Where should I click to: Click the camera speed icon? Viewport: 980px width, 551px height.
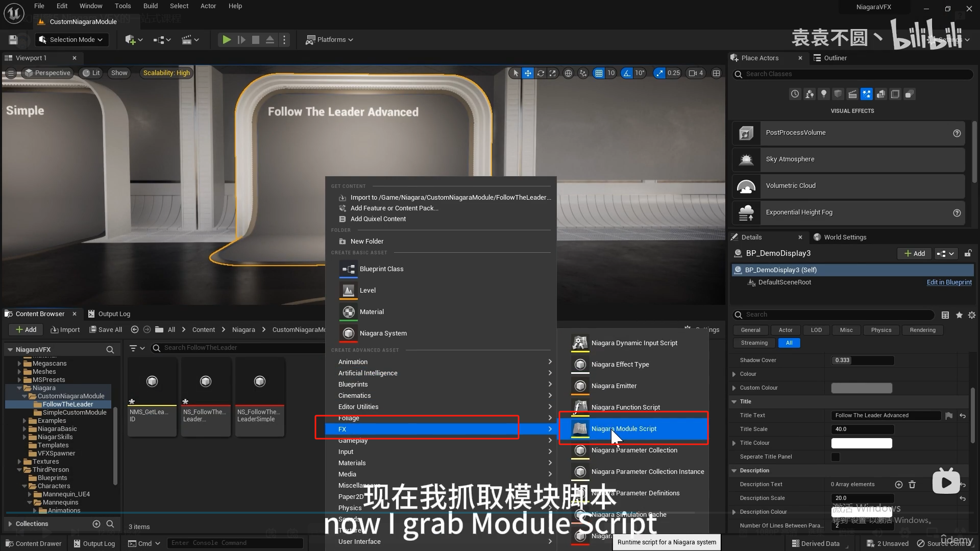[x=696, y=73]
